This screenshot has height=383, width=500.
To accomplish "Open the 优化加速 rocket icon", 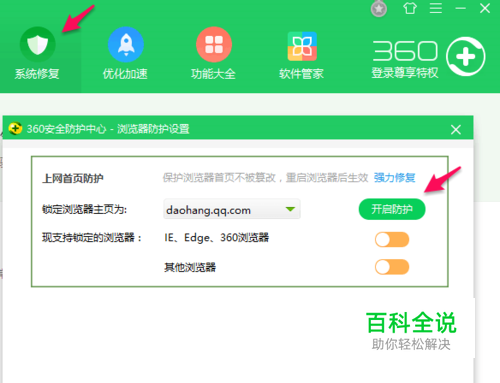I will click(126, 44).
